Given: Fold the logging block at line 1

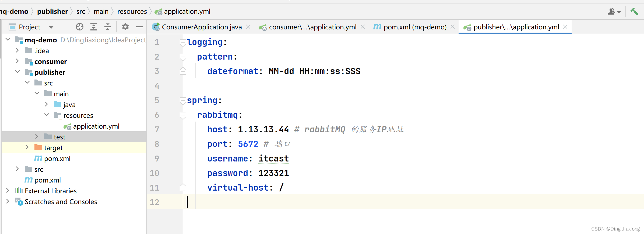Looking at the screenshot, I should (x=183, y=42).
